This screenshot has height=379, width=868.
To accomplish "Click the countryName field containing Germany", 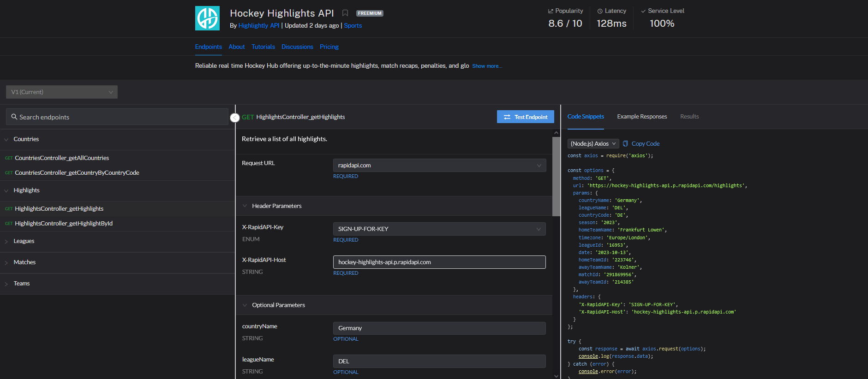I will coord(439,328).
